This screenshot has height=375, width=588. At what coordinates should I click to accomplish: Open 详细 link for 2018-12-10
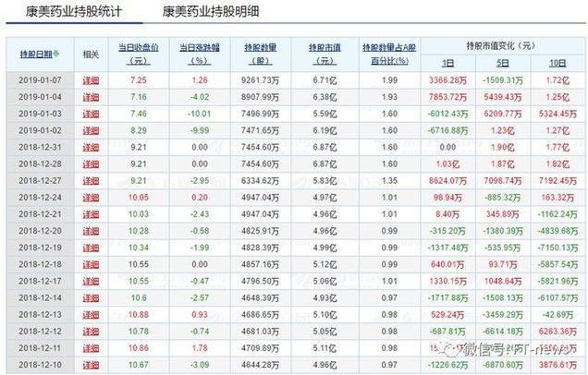[91, 365]
